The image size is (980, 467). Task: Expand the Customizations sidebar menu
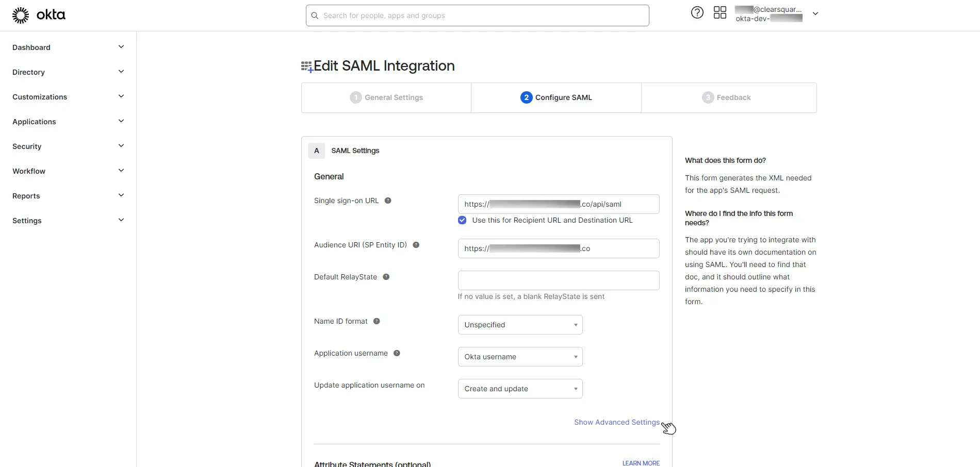[68, 97]
